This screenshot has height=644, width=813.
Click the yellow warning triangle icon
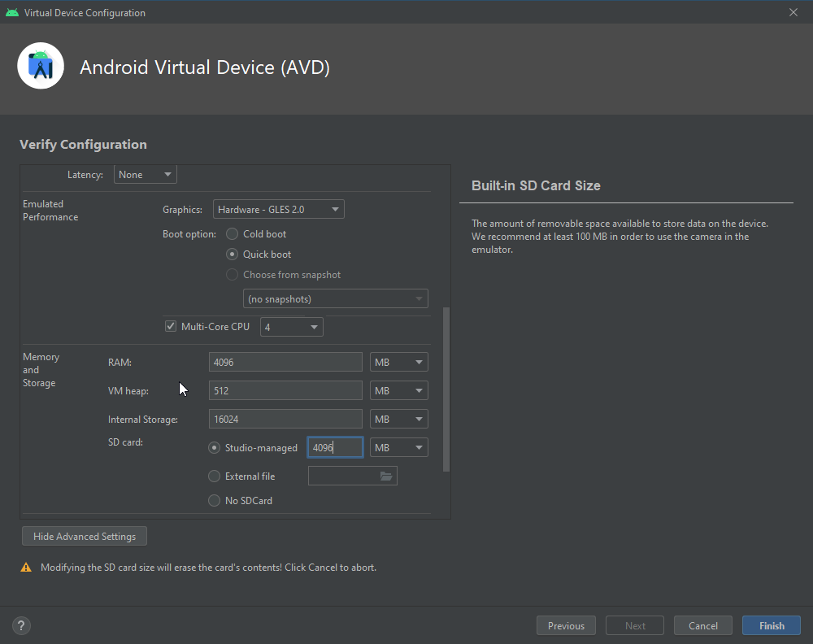[26, 568]
